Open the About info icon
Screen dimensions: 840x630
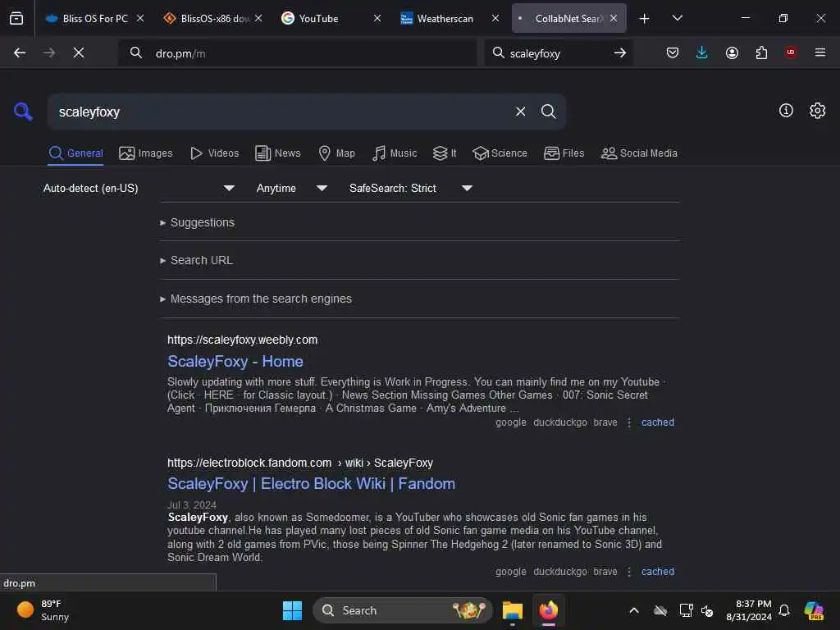point(786,111)
